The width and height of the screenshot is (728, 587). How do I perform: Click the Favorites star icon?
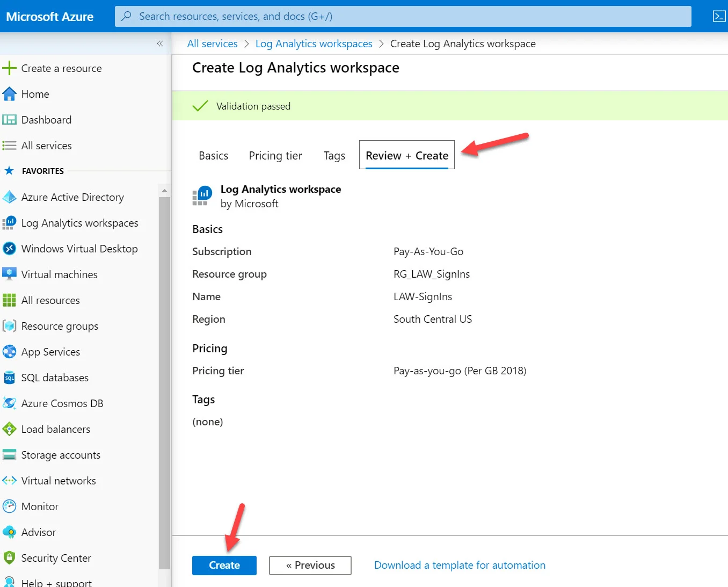tap(9, 171)
